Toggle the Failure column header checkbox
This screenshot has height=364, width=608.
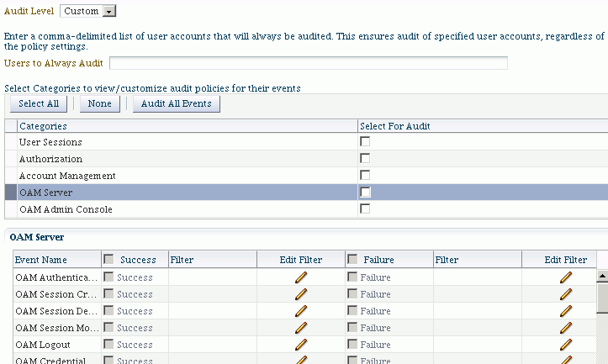click(352, 259)
